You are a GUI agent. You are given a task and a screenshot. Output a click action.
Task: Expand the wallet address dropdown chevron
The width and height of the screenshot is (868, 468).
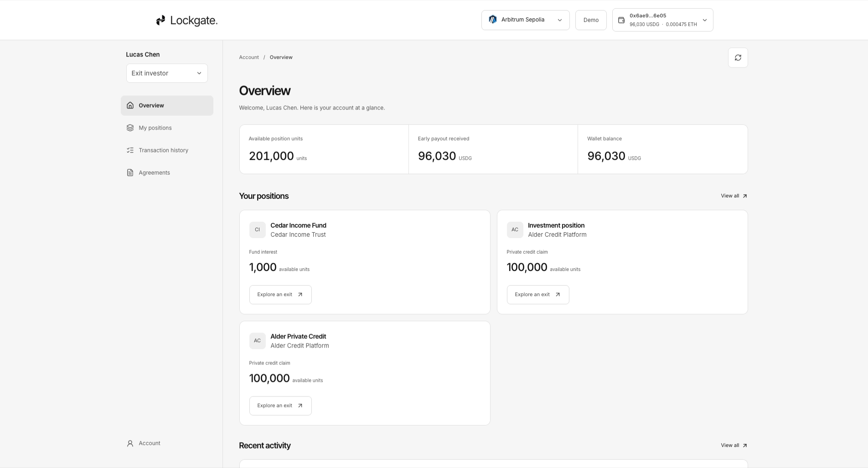[704, 20]
